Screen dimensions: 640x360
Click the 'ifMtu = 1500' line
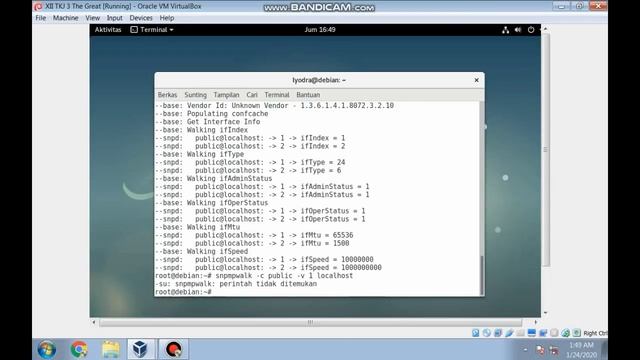pos(252,243)
